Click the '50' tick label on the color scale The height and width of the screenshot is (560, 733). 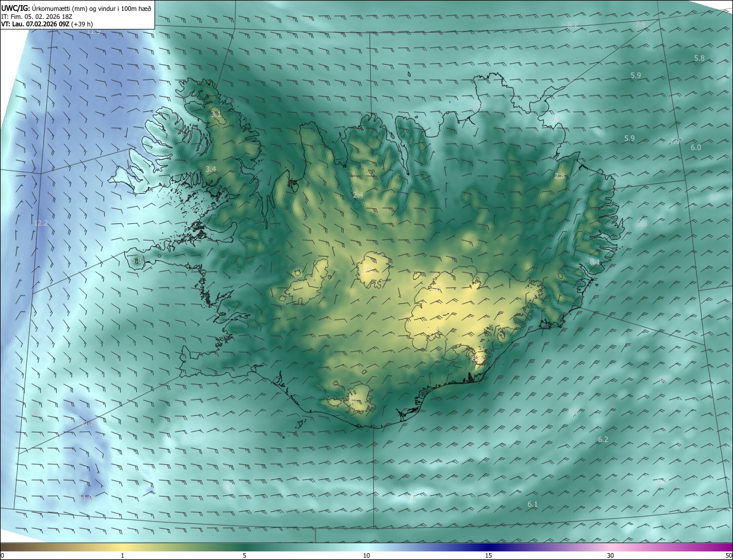[728, 555]
